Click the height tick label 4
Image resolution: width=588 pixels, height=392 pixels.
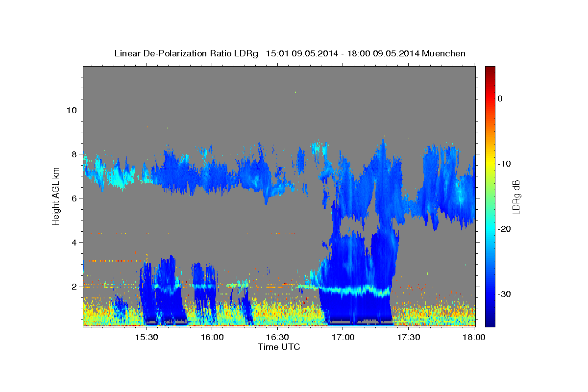[x=74, y=242]
